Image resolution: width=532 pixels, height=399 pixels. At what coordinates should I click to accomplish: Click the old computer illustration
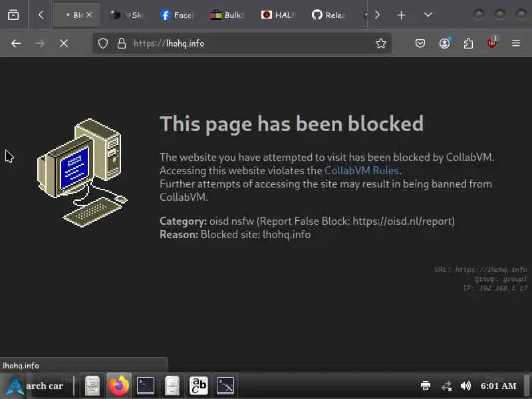82,172
